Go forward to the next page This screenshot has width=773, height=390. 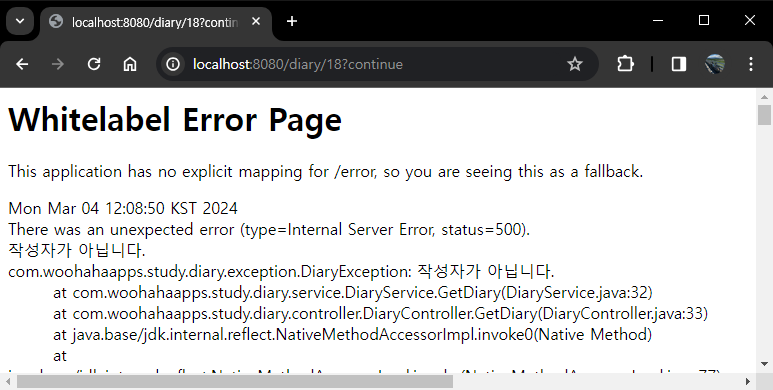[58, 64]
